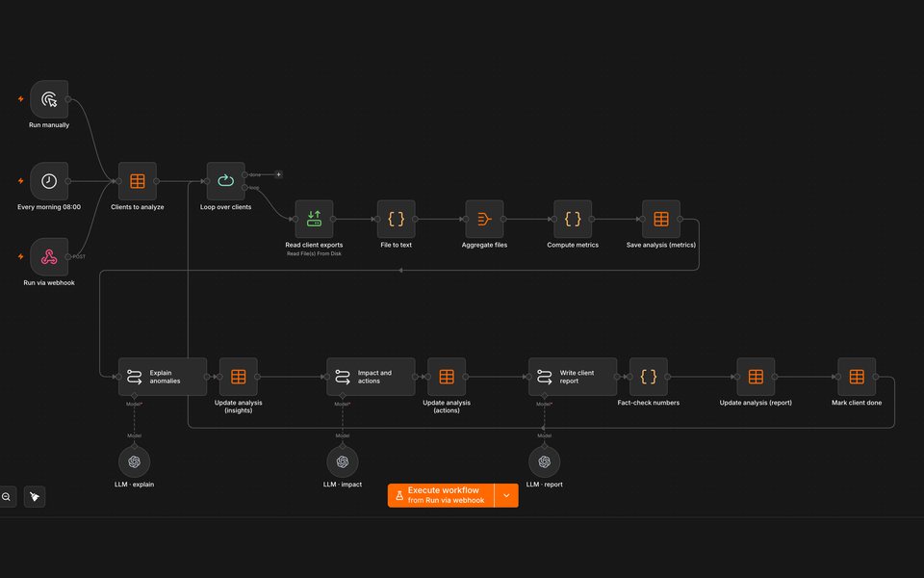Click the "Aggregate files" label
This screenshot has height=578, width=924.
point(484,245)
